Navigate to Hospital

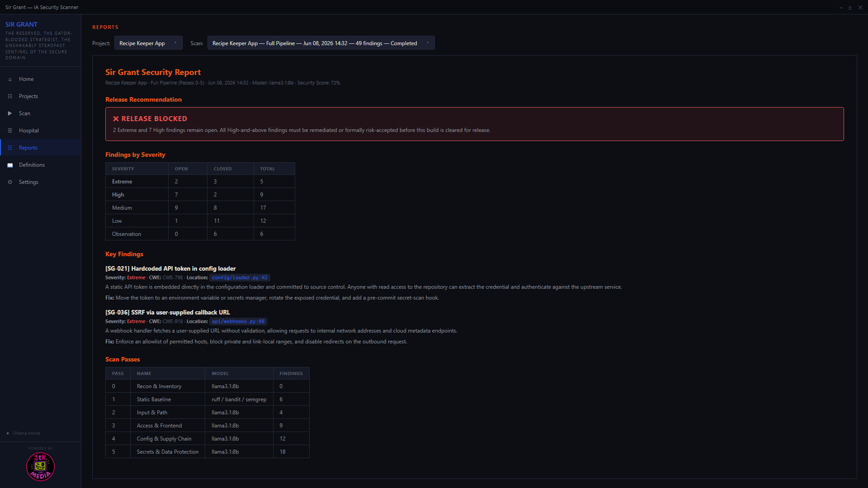(x=41, y=131)
